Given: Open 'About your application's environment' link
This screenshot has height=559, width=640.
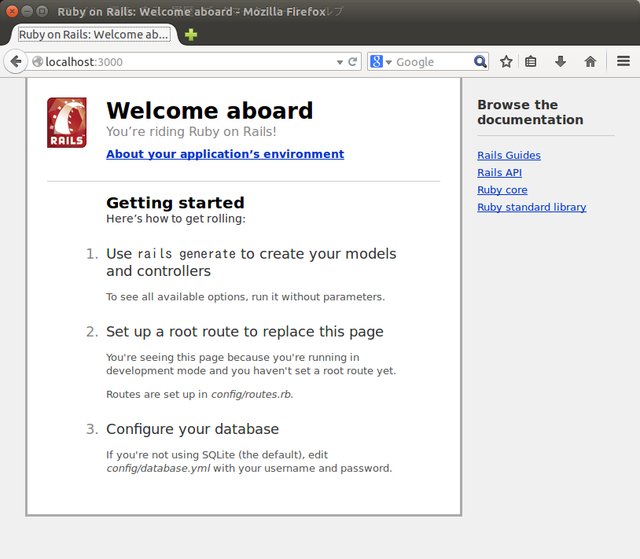Looking at the screenshot, I should [x=225, y=154].
